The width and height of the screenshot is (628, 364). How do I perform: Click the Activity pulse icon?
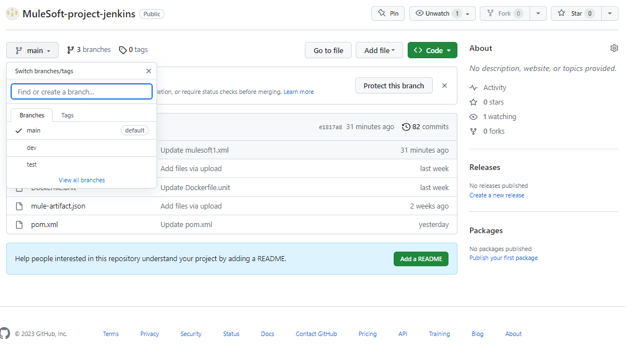pos(474,88)
